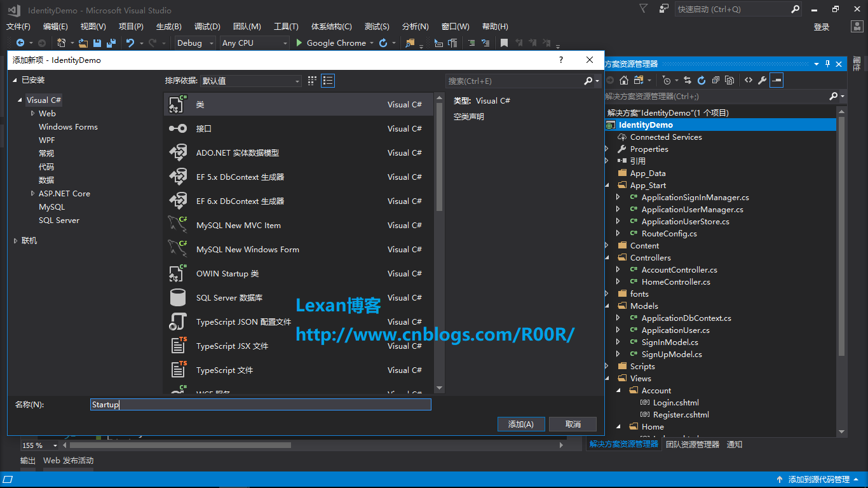
Task: Toggle Show All Files in Solution Explorer
Action: click(729, 80)
